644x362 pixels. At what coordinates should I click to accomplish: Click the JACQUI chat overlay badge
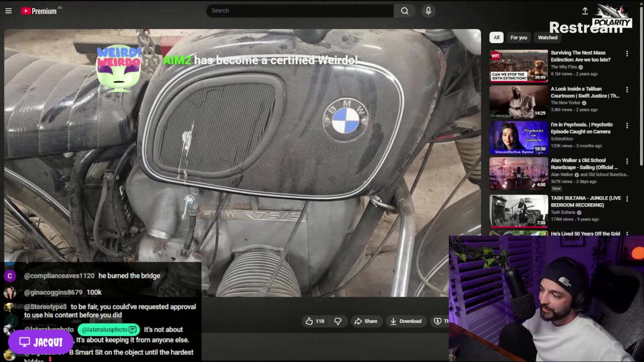[41, 342]
